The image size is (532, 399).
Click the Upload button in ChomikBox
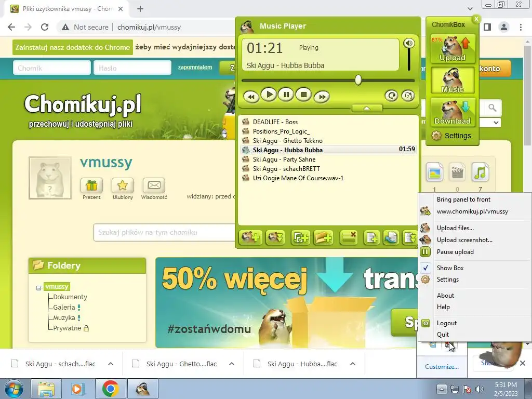click(453, 49)
